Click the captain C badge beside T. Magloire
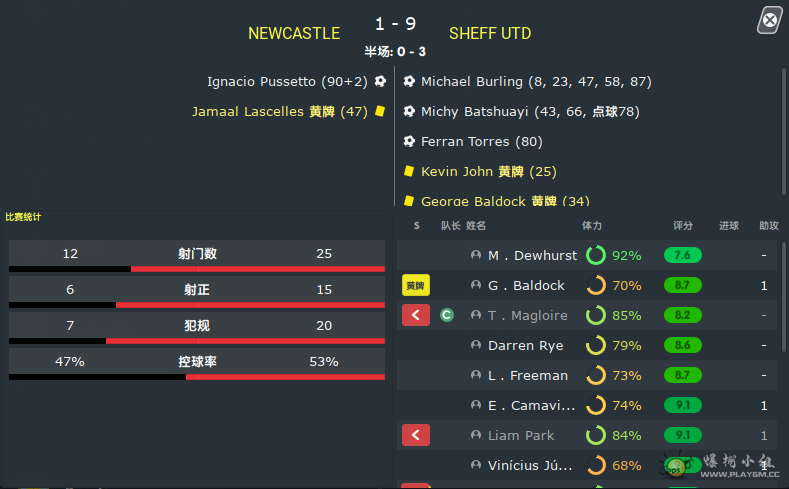The height and width of the screenshot is (489, 789). click(447, 315)
